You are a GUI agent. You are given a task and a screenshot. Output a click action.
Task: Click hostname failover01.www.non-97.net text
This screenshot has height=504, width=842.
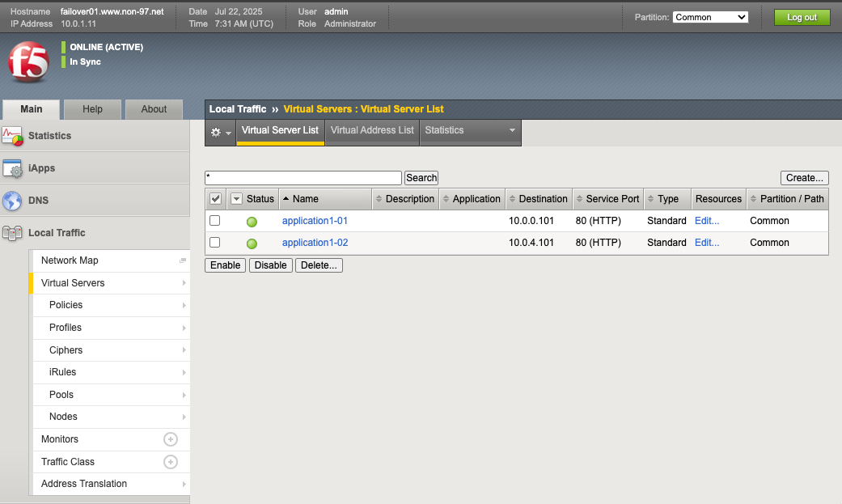pos(112,12)
